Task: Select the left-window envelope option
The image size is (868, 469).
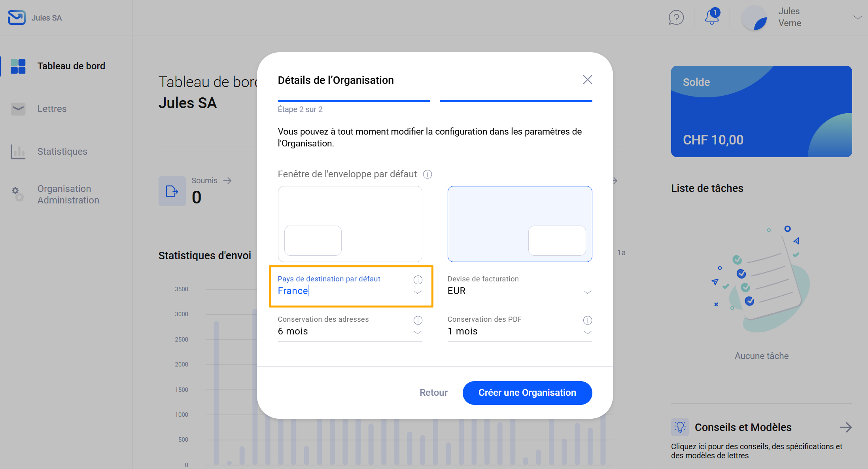Action: coord(350,224)
